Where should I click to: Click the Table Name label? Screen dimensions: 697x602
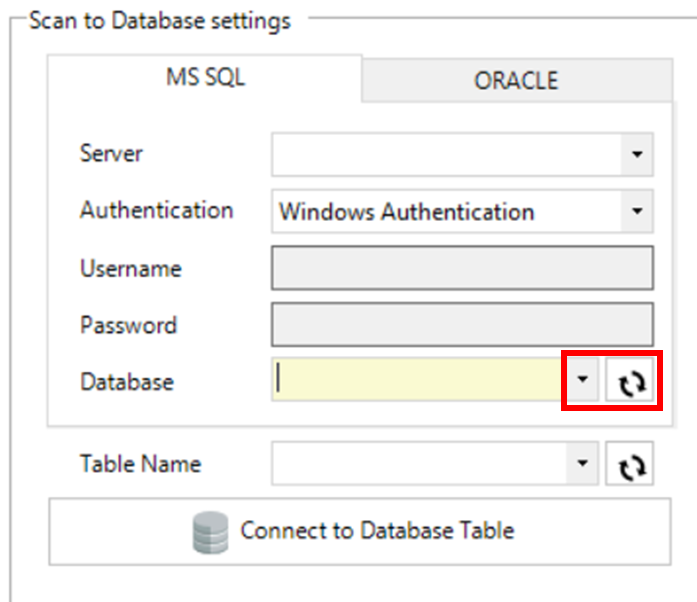pyautogui.click(x=140, y=464)
